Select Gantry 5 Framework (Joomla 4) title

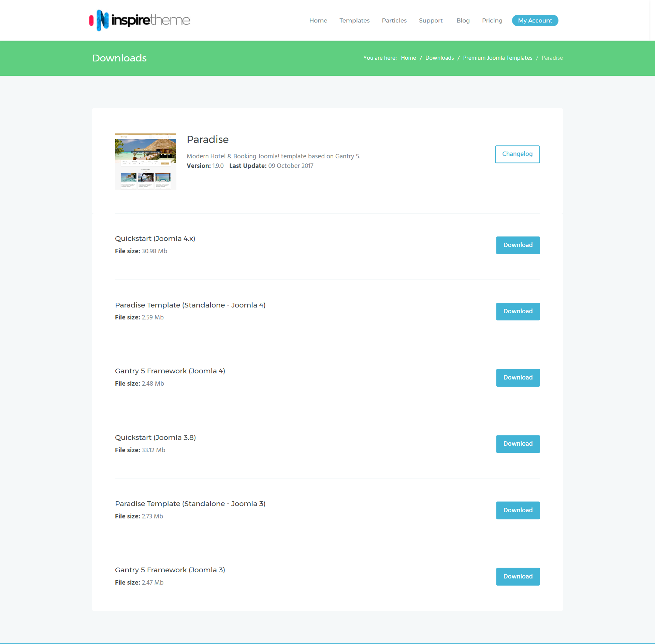170,371
